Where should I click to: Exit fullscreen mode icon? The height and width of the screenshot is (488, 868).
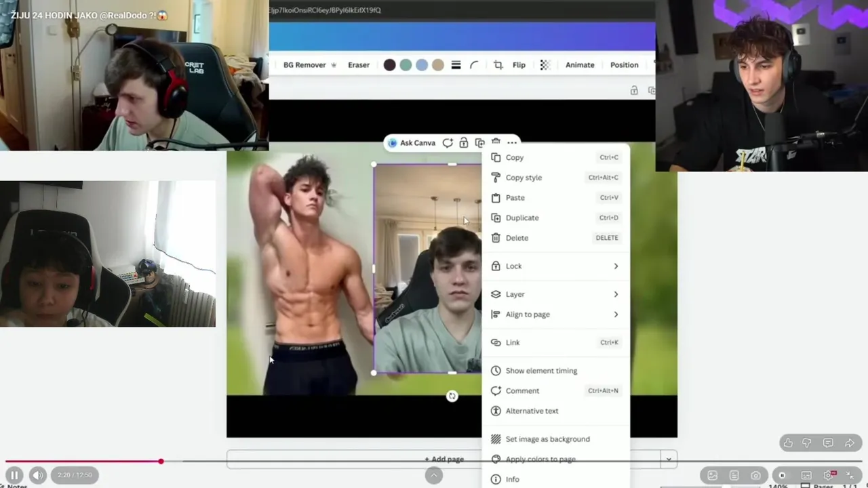850,475
